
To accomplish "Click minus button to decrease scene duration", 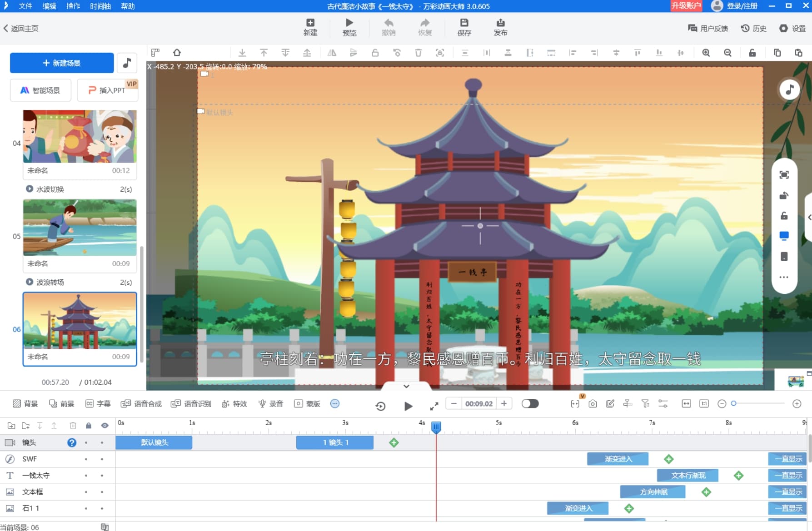I will pos(453,403).
